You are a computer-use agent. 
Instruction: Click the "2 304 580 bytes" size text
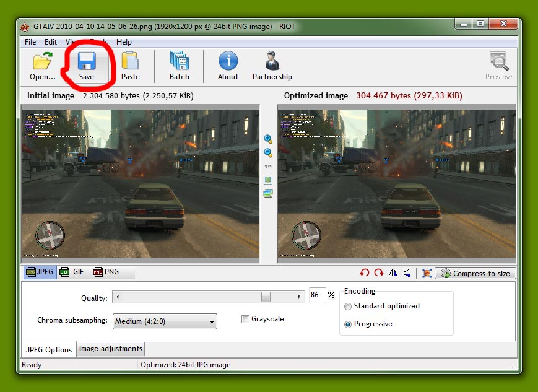[111, 96]
